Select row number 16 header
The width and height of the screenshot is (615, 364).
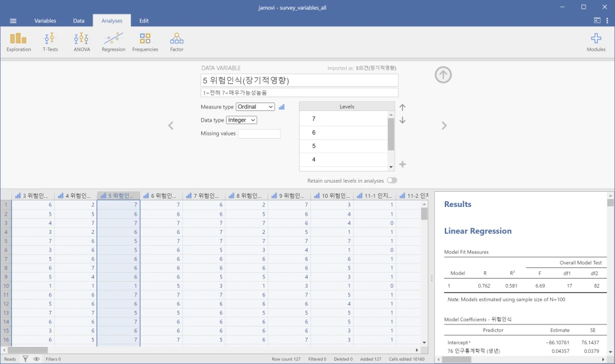point(6,340)
